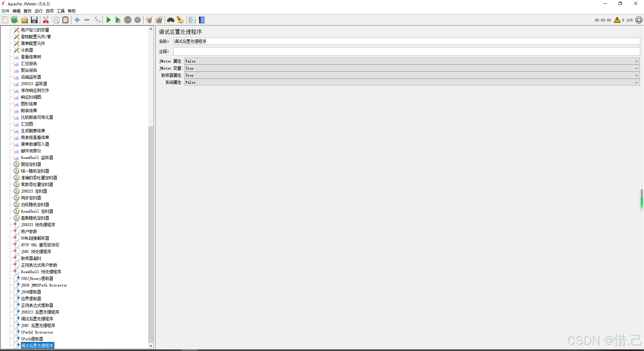The width and height of the screenshot is (644, 351).
Task: Clear results with single broom icon
Action: click(149, 20)
